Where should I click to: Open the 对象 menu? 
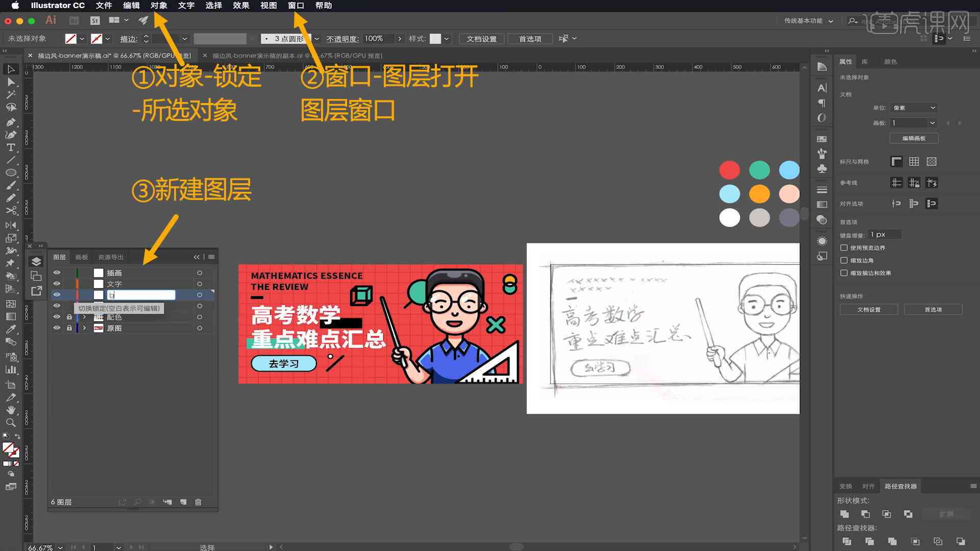[160, 6]
